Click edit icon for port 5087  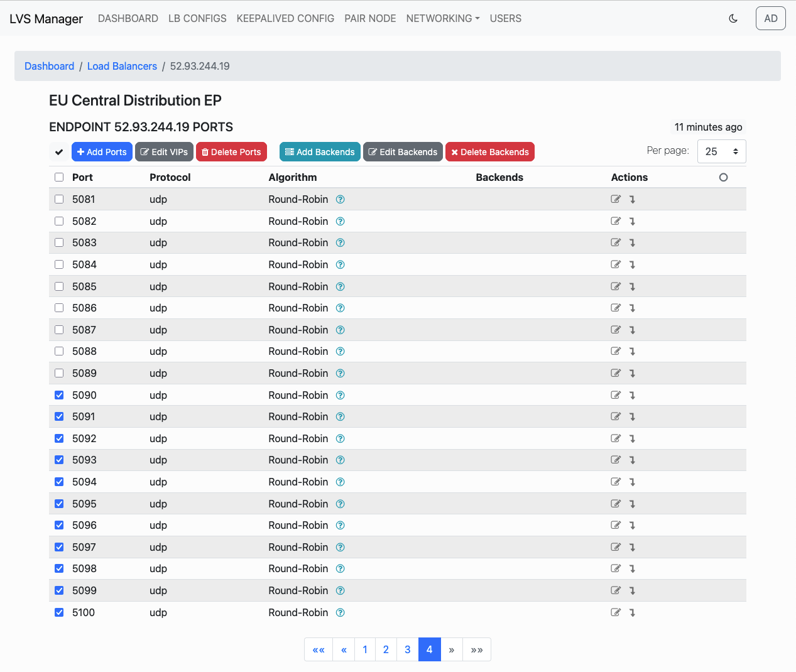pyautogui.click(x=616, y=330)
